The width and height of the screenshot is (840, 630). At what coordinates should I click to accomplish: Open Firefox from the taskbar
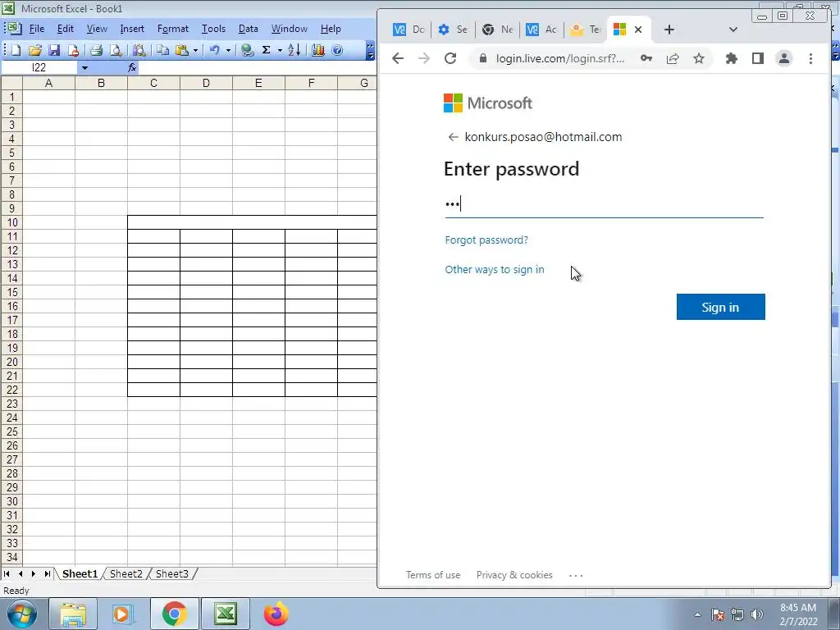point(276,614)
